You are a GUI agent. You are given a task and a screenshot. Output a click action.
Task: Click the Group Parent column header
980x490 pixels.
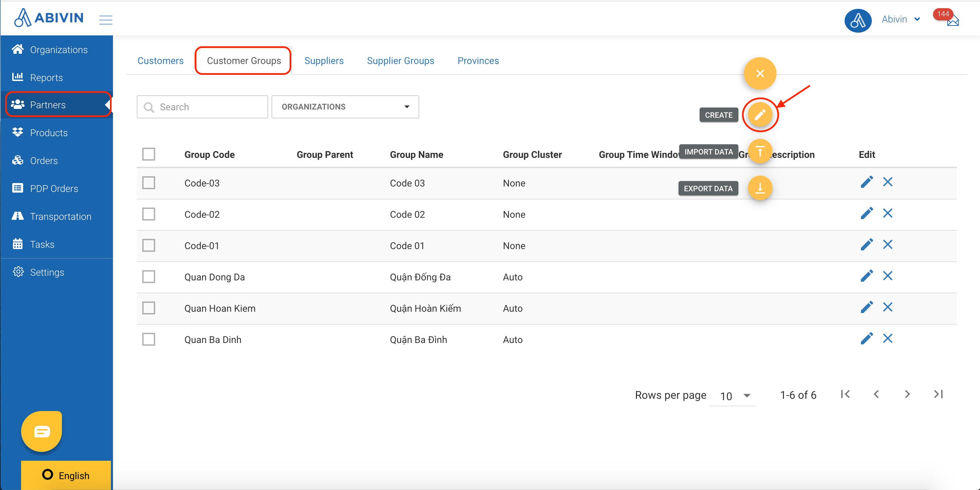click(325, 154)
